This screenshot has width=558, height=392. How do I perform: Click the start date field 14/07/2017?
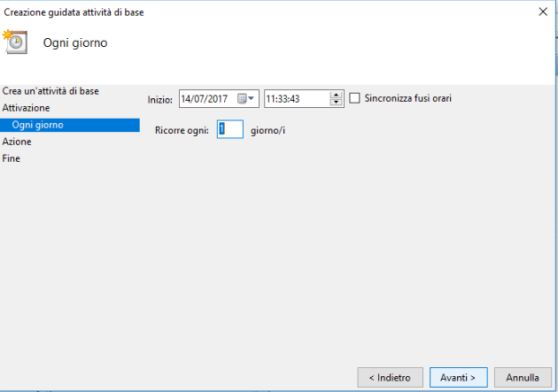(219, 98)
